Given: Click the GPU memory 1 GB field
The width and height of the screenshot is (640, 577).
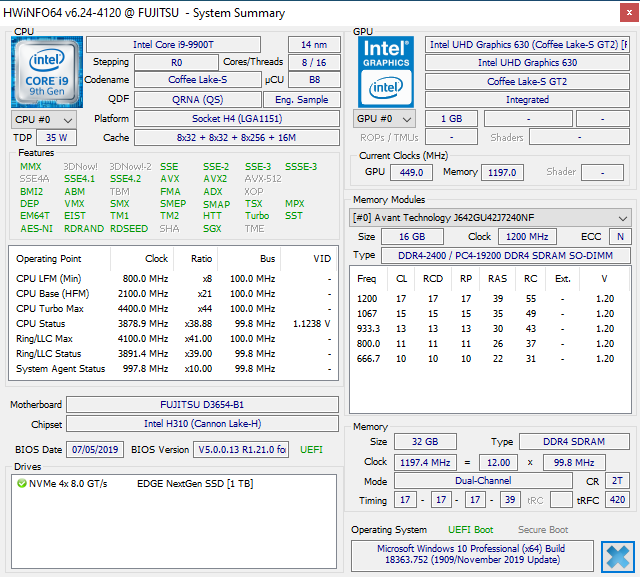Looking at the screenshot, I should [451, 119].
